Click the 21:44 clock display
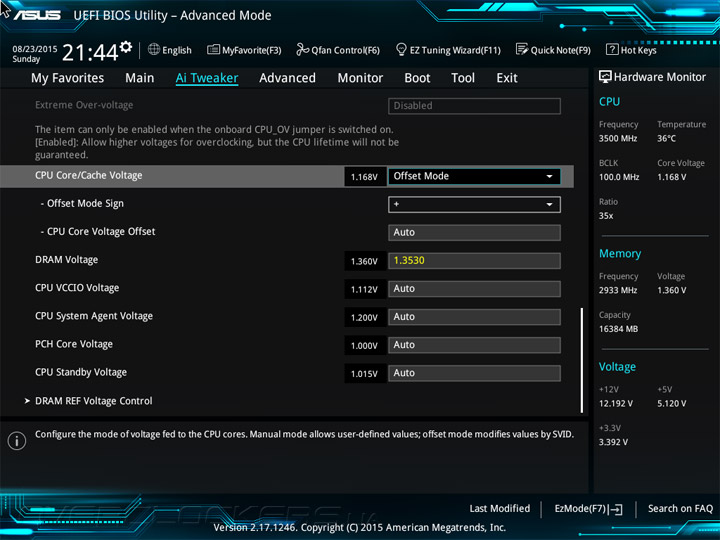720x540 pixels. point(90,53)
